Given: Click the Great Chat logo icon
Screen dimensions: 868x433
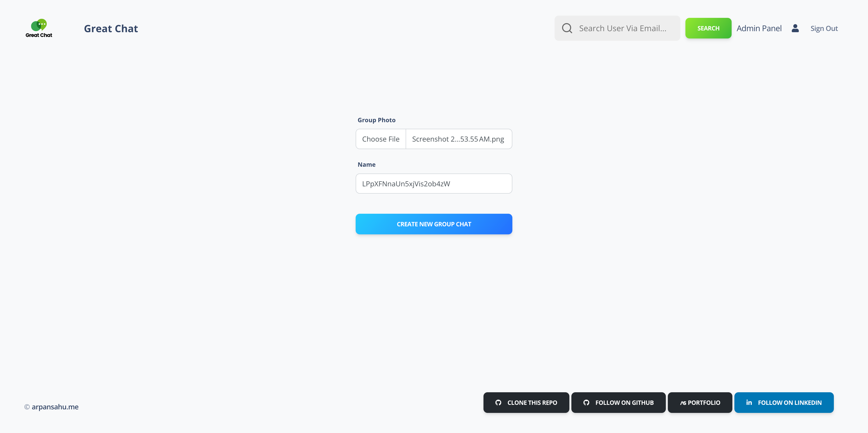Looking at the screenshot, I should point(39,28).
